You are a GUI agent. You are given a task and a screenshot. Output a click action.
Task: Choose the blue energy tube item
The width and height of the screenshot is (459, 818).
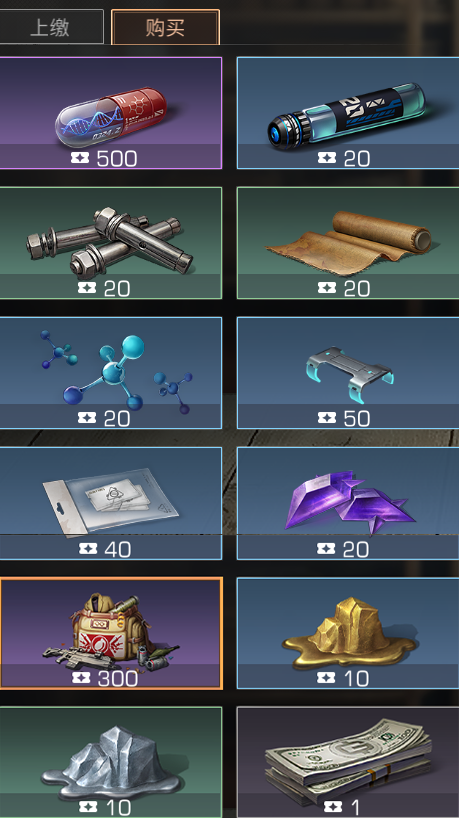[348, 113]
